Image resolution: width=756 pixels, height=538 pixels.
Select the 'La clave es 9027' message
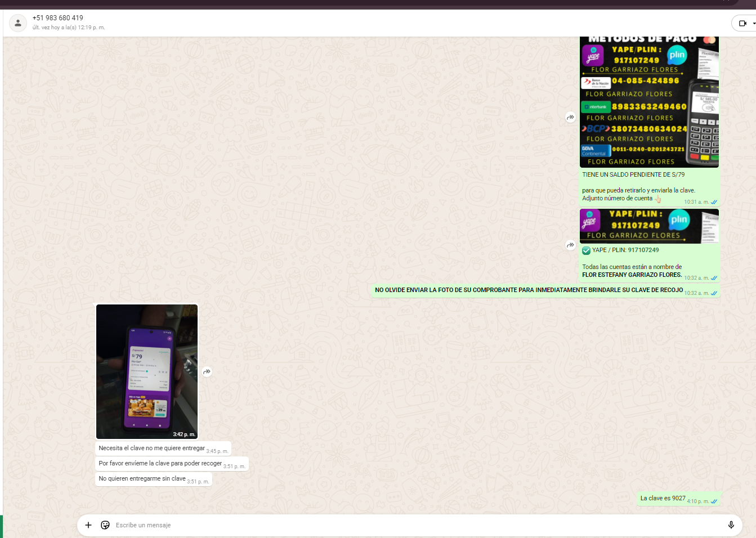[x=663, y=499]
